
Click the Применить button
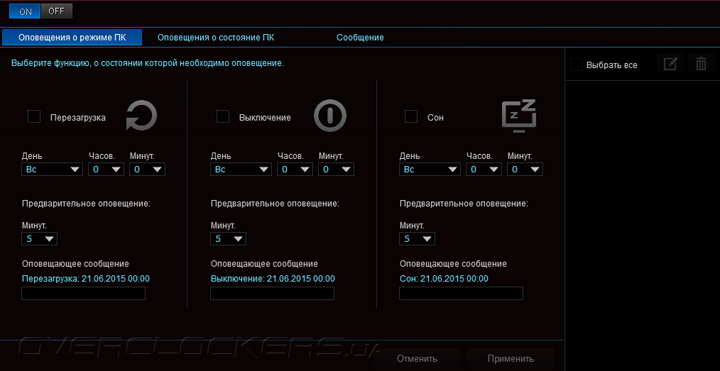point(511,358)
